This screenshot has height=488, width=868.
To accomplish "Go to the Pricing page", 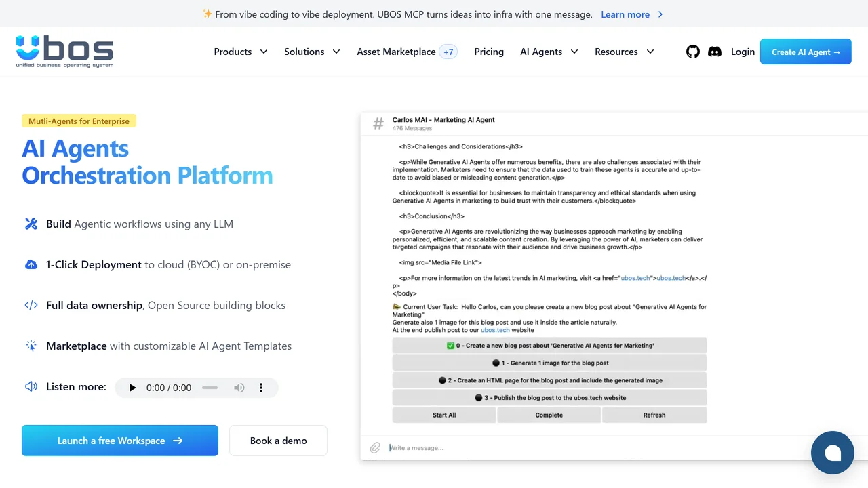I will pos(489,52).
